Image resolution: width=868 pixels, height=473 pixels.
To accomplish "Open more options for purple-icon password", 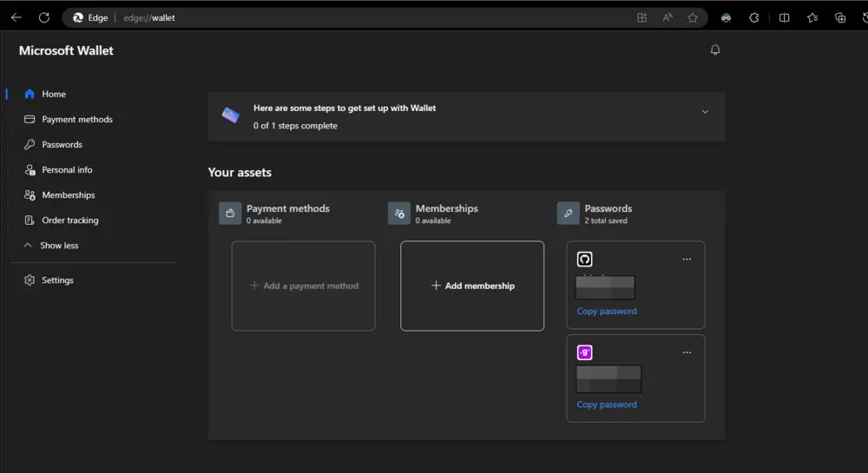I will [x=687, y=352].
